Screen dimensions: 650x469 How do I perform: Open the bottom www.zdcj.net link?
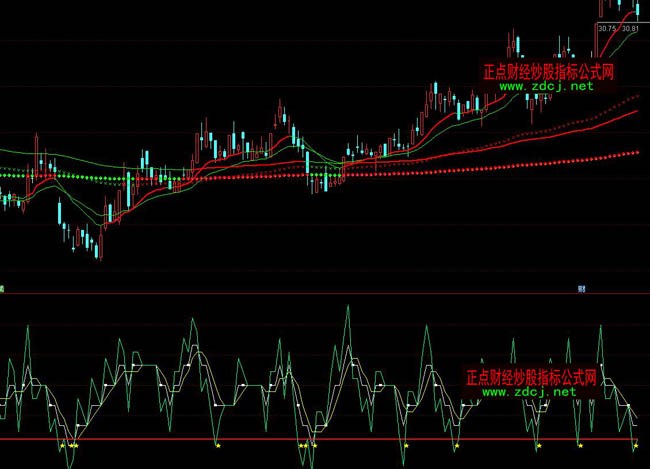click(530, 393)
